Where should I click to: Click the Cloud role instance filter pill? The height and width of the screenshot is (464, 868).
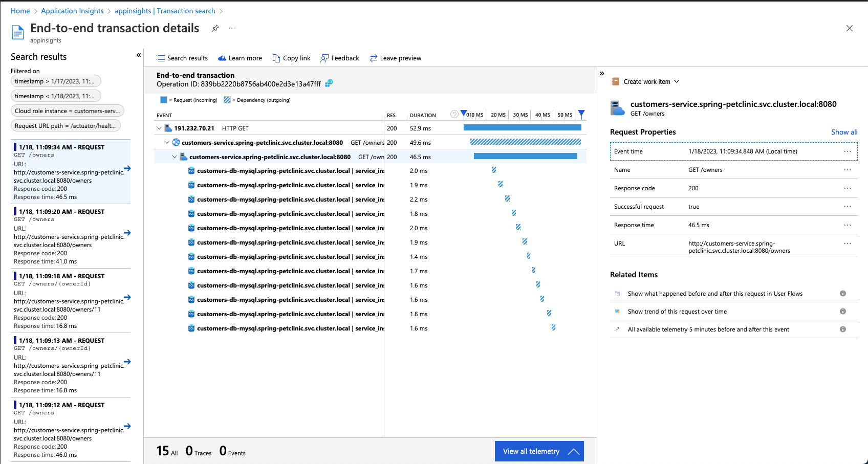(x=68, y=111)
